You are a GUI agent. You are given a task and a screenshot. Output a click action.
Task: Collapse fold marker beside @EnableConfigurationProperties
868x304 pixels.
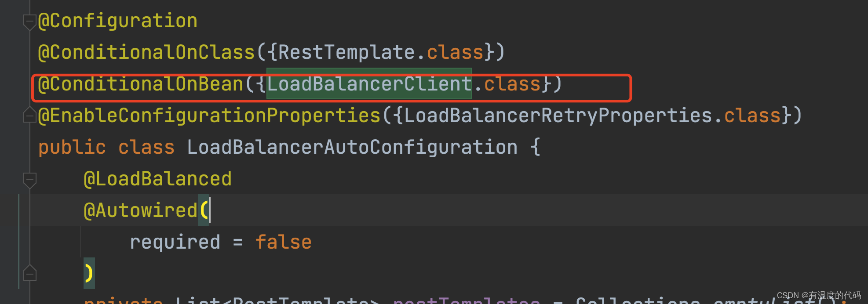[x=29, y=115]
